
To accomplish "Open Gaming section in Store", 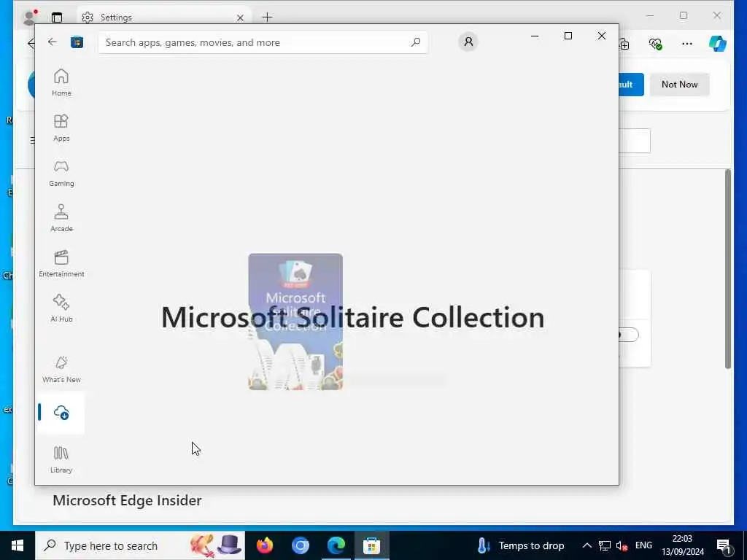I will tap(61, 173).
